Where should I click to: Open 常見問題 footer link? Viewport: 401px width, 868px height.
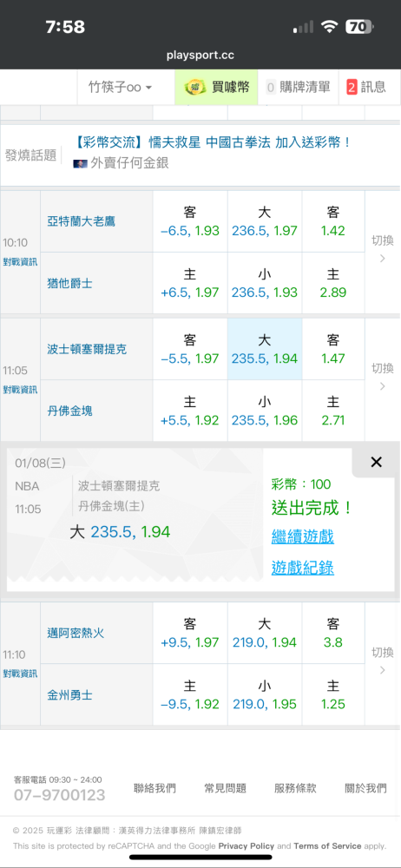click(x=225, y=788)
